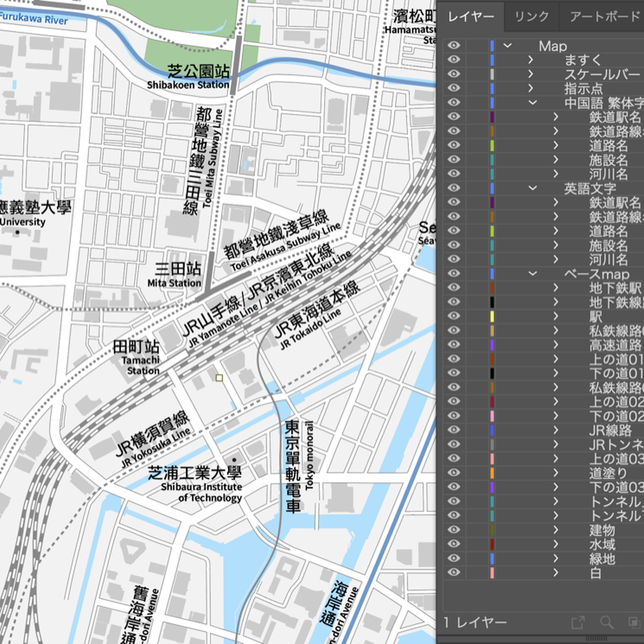Hide the 英語文字 group

pyautogui.click(x=454, y=188)
